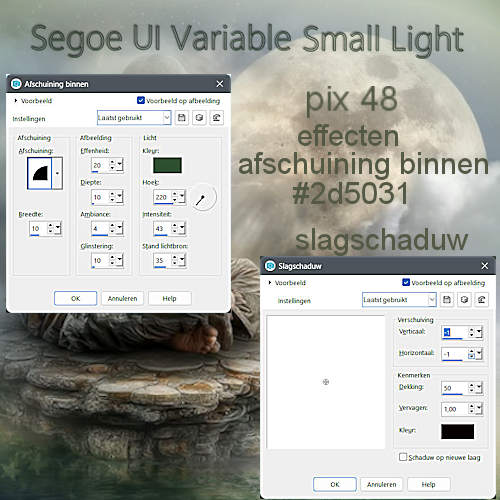Viewport: 500px width, 500px height.
Task: Click the Glinstering value field
Action: [100, 260]
